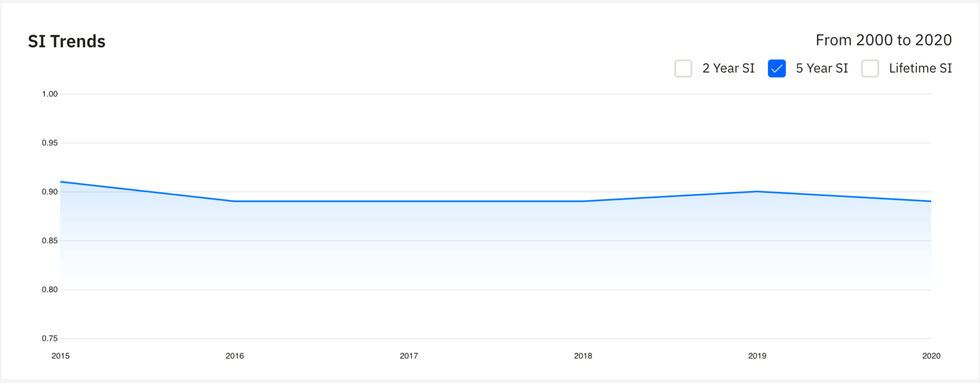Viewport: 980px width, 383px height.
Task: Click the 0.75 y-axis gridline label
Action: (50, 338)
